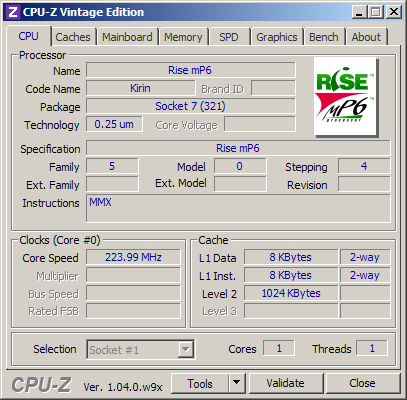Click the Package value Socket 7 (321)
The height and width of the screenshot is (400, 407).
(191, 106)
